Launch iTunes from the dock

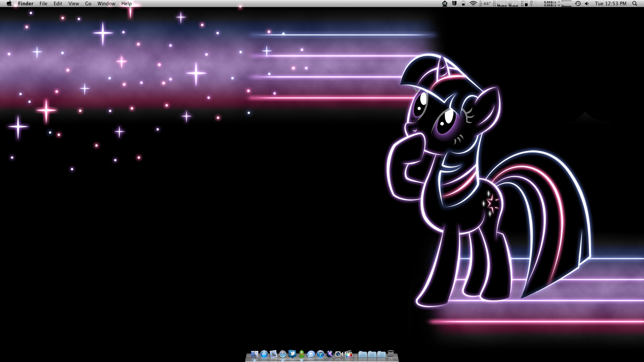click(x=320, y=354)
